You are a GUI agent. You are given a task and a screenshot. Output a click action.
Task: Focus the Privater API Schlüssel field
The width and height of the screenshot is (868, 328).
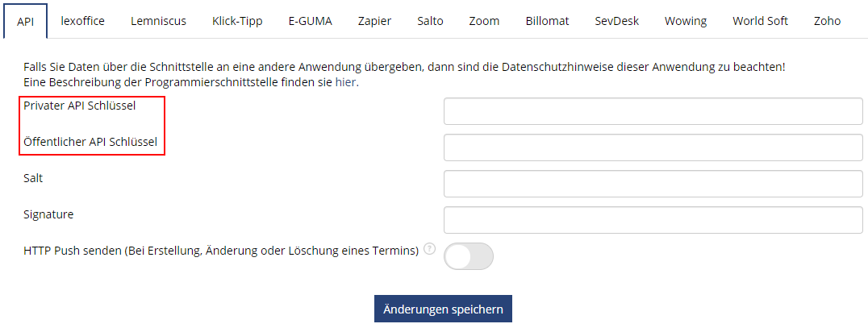tap(653, 111)
